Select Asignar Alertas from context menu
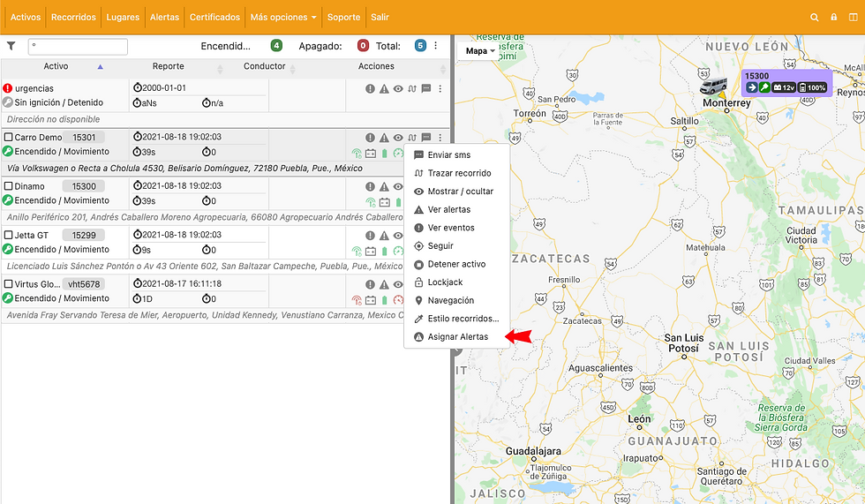This screenshot has width=865, height=504. coord(457,337)
